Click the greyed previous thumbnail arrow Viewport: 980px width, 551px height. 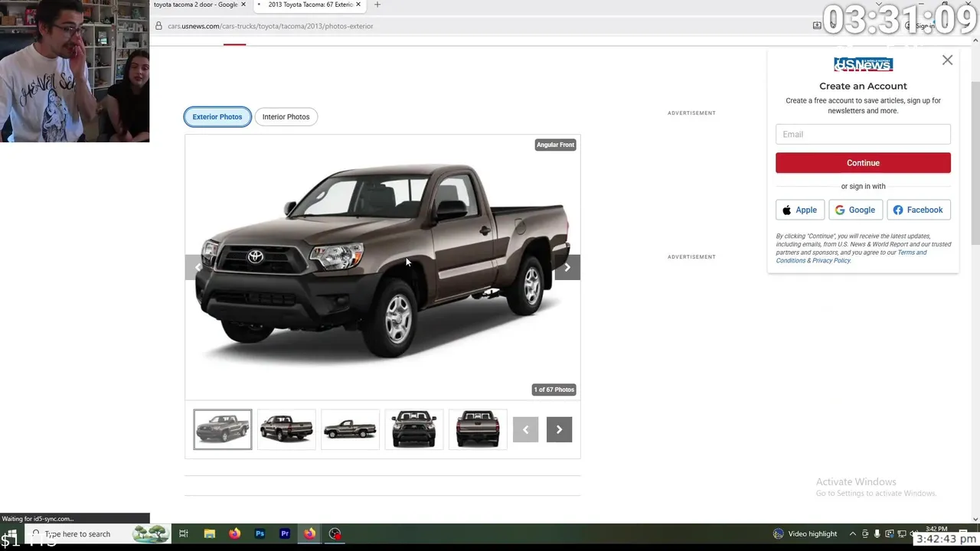click(x=525, y=429)
